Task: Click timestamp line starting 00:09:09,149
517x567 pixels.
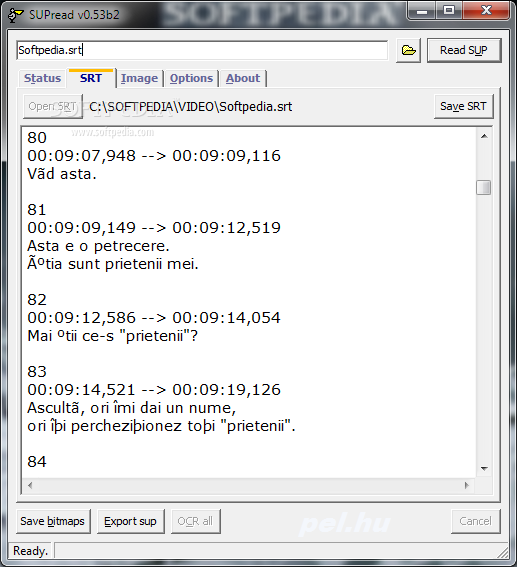Action: point(154,228)
